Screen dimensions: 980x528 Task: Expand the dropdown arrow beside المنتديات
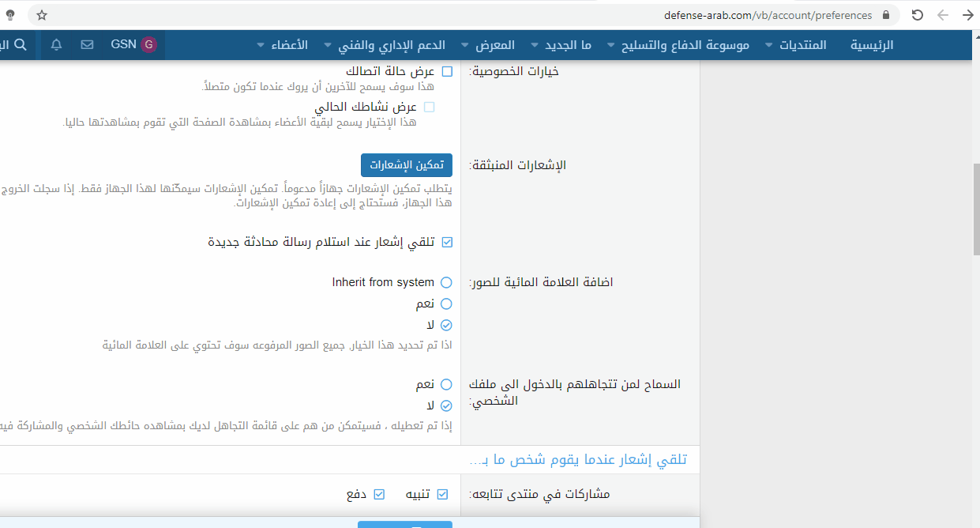[768, 46]
